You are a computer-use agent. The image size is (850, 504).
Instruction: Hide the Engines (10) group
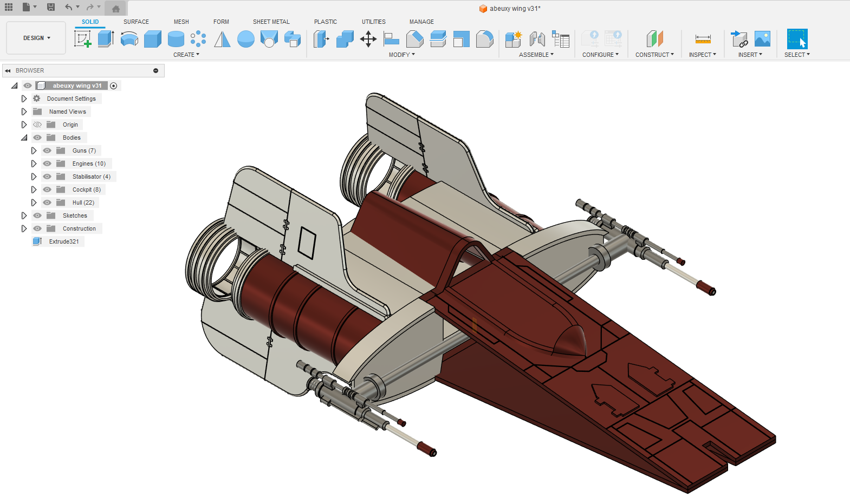[x=47, y=163]
